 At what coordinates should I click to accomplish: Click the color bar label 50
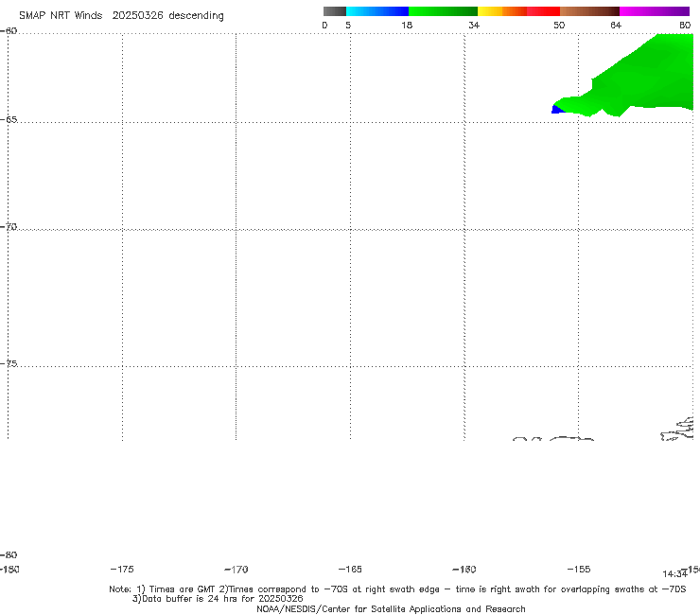pos(559,25)
